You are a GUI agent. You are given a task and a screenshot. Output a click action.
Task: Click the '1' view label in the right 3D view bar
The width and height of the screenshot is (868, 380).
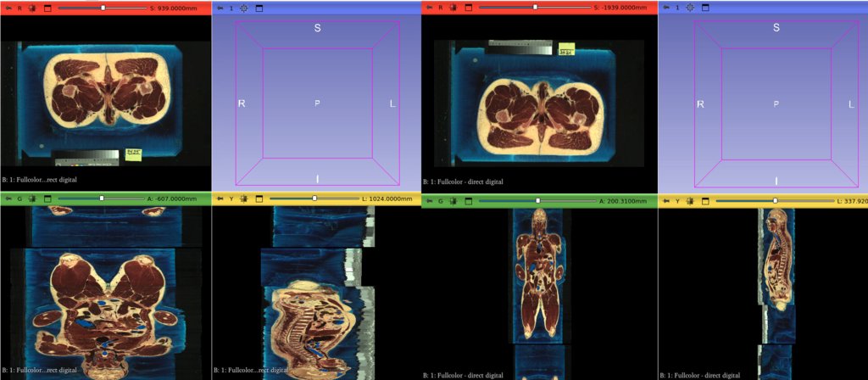tap(677, 8)
